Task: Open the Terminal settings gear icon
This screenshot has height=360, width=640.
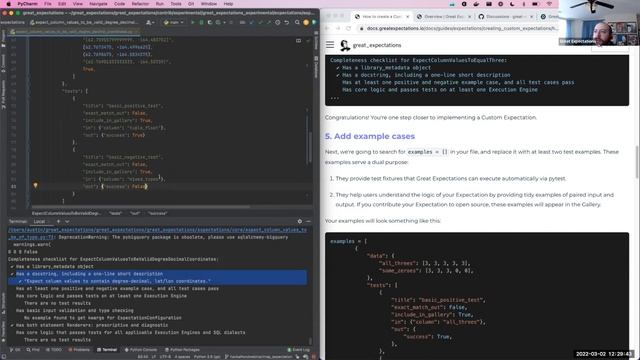Action: (x=300, y=221)
